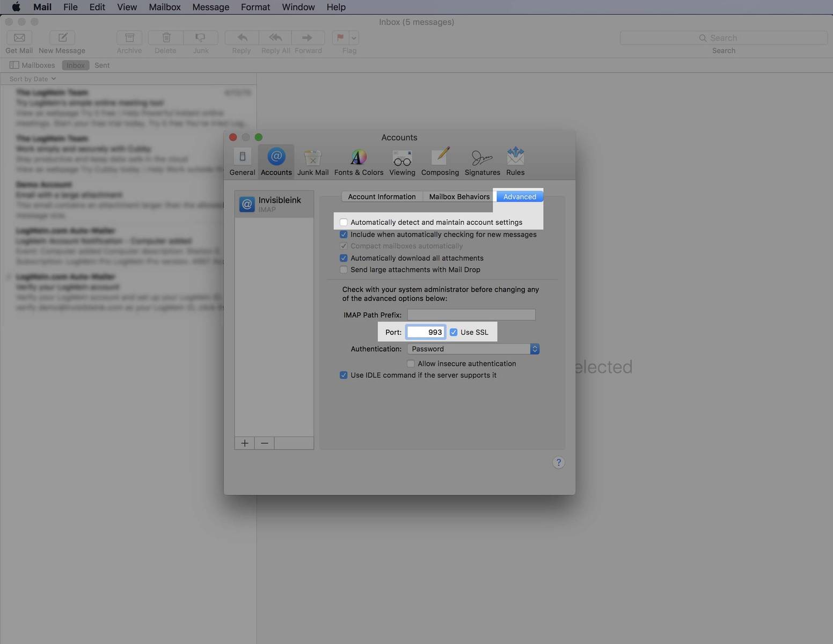Select Sent in favorites bar

[x=102, y=65]
